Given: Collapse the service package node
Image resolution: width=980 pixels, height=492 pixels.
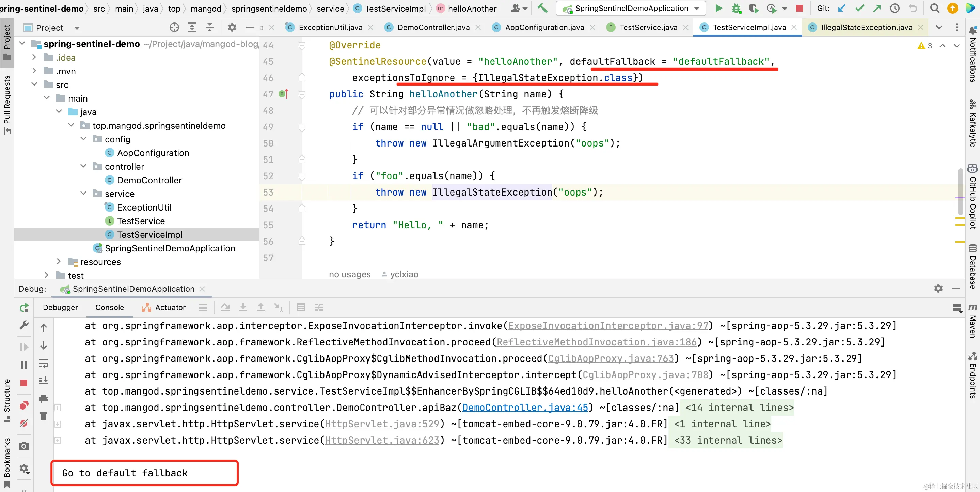Looking at the screenshot, I should tap(83, 194).
